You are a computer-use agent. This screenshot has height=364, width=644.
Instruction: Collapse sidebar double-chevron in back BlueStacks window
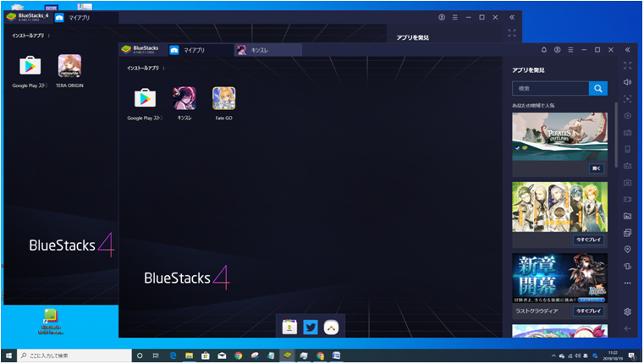coord(512,17)
